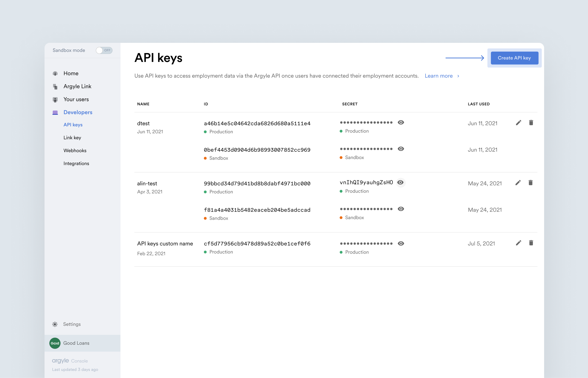Delete the dtest API key
The width and height of the screenshot is (588, 378).
coord(531,123)
